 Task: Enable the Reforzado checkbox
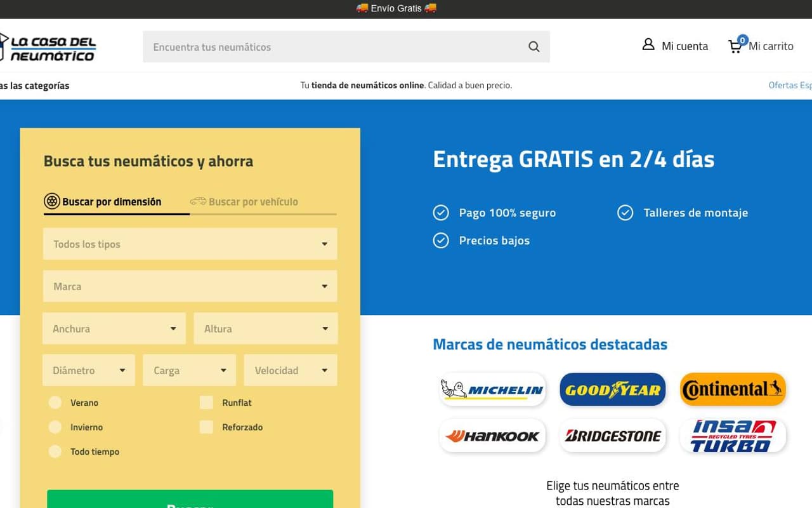point(206,427)
